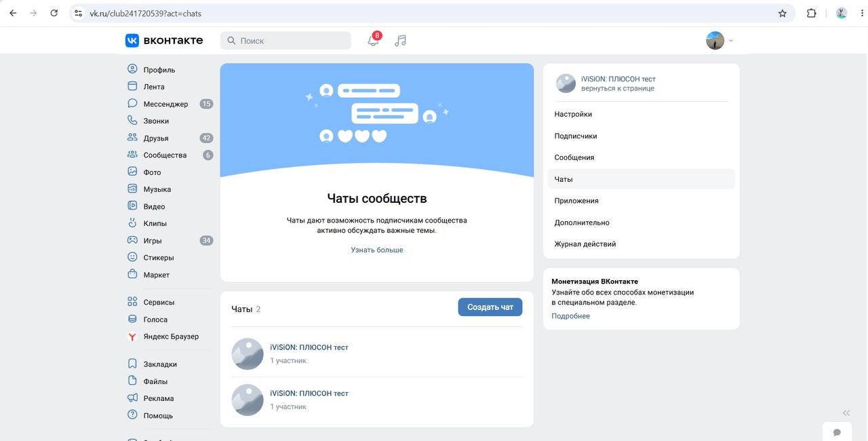The height and width of the screenshot is (441, 868).
Task: Click the Файлы sidebar icon
Action: [132, 381]
